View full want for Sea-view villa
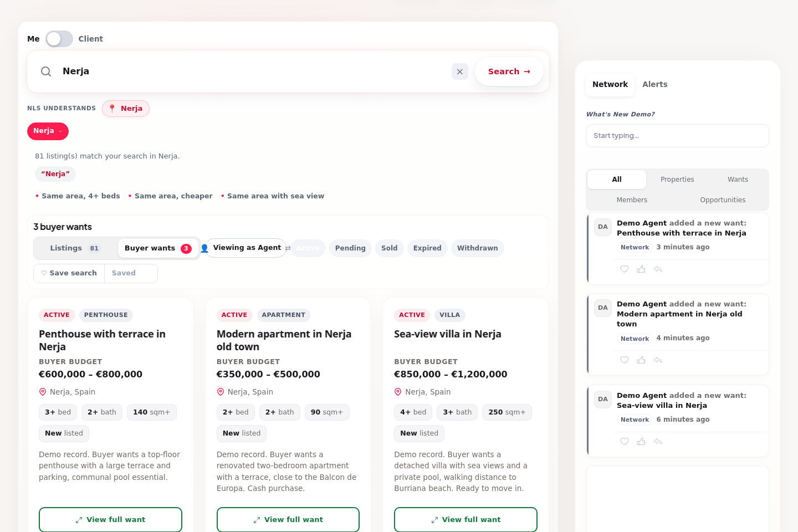The image size is (798, 532). click(465, 520)
